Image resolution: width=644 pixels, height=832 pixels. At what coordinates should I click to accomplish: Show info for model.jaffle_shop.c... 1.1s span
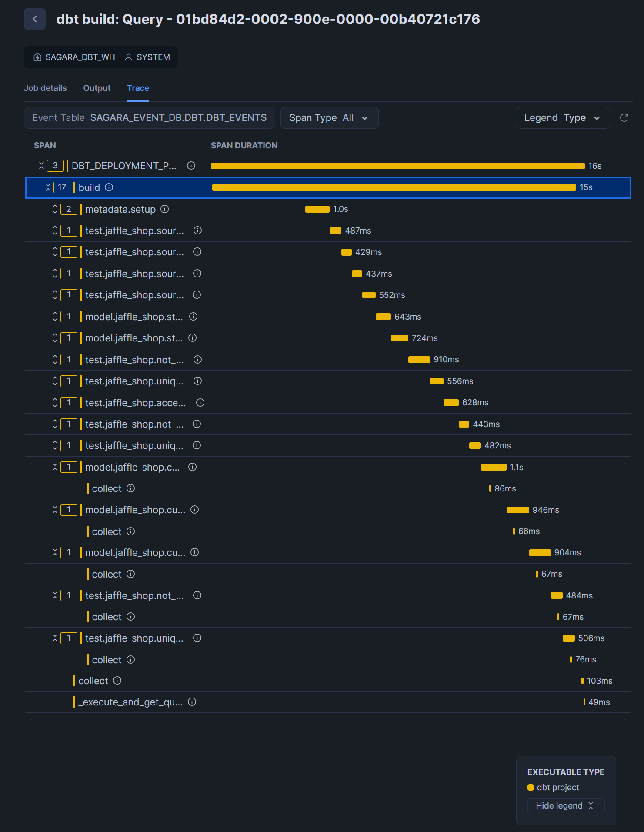point(192,467)
